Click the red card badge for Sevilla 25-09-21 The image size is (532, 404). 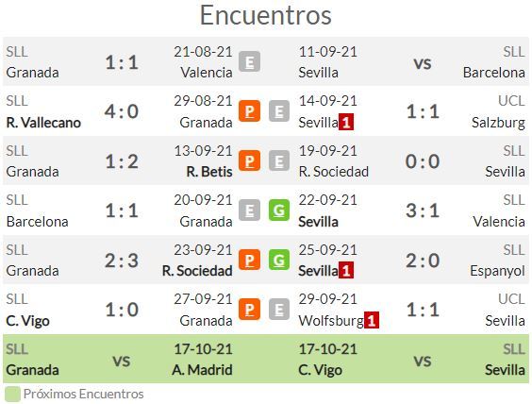[346, 270]
